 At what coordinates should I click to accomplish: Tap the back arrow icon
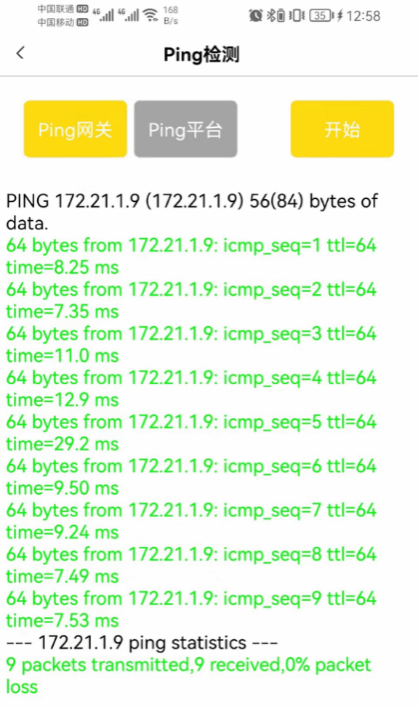click(x=20, y=53)
